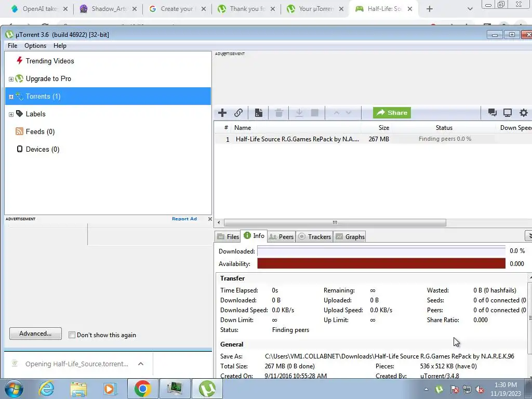Click the Advanced... button
This screenshot has width=532, height=399.
tap(36, 334)
